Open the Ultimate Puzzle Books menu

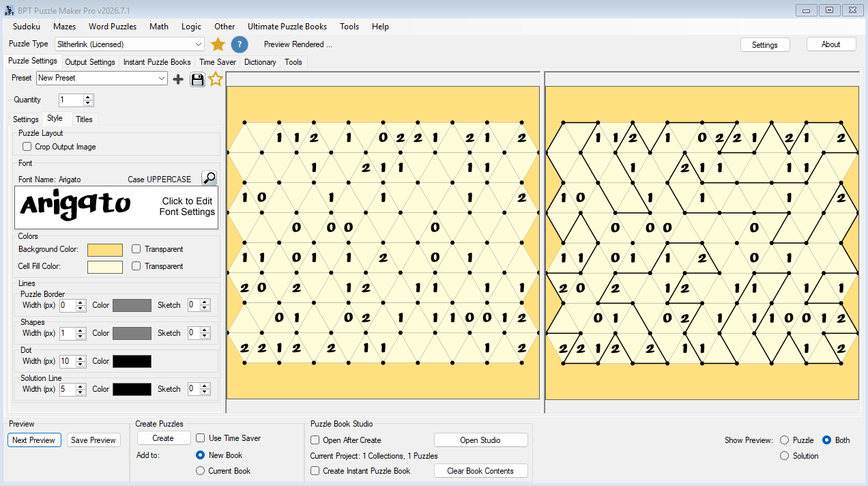pyautogui.click(x=287, y=27)
